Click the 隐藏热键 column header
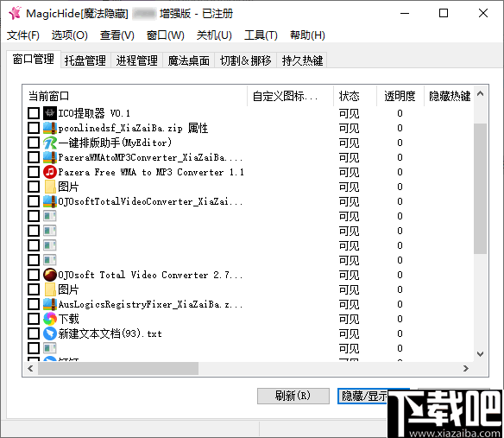This screenshot has width=504, height=438. click(449, 96)
